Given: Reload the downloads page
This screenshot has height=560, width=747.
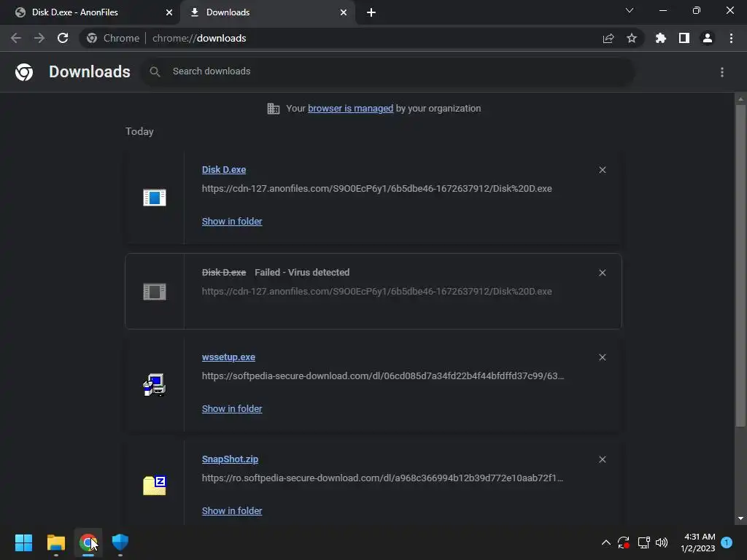Looking at the screenshot, I should (63, 38).
